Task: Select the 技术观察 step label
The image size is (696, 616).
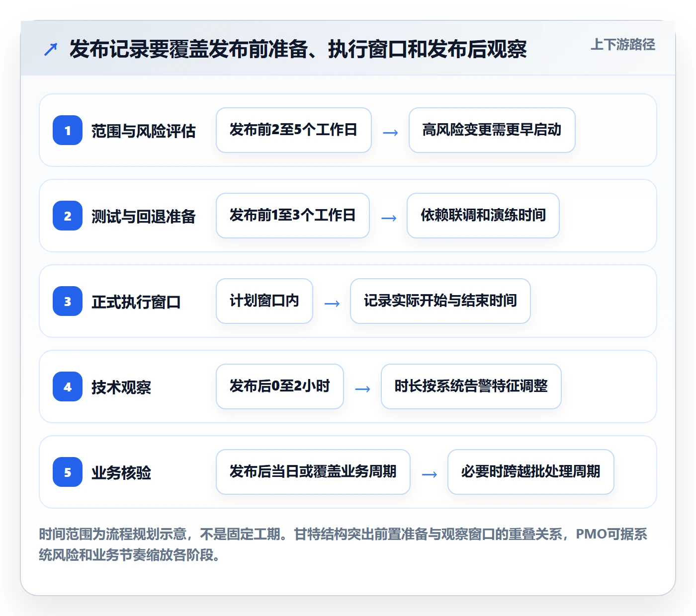Action: click(x=121, y=387)
